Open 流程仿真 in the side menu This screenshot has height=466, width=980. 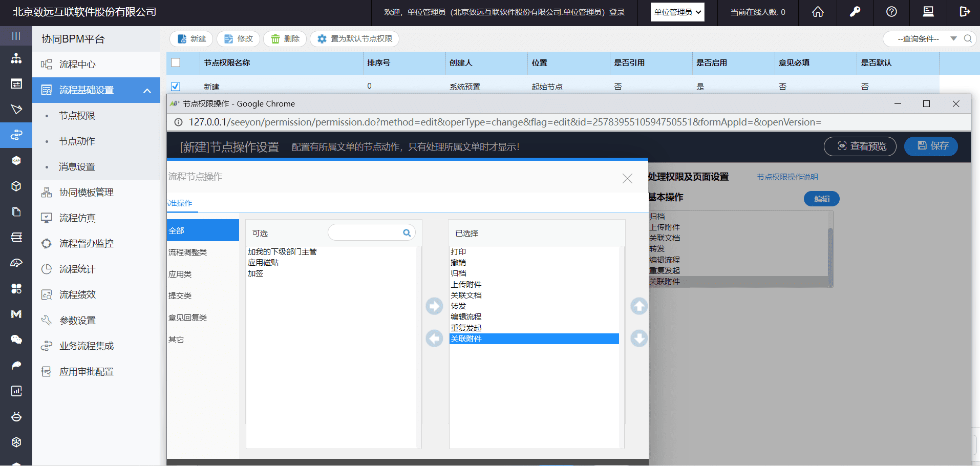[96, 218]
